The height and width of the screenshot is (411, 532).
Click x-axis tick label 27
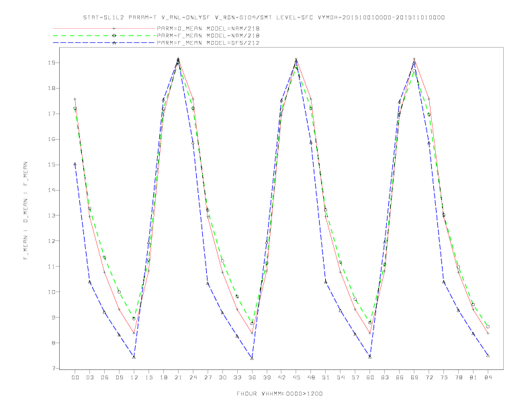[x=208, y=377]
